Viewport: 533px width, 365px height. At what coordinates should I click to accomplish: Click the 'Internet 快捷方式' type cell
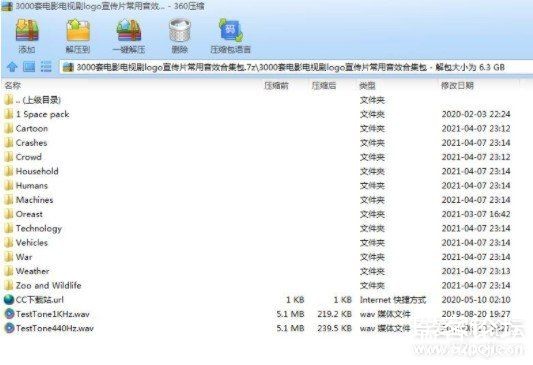coord(393,300)
